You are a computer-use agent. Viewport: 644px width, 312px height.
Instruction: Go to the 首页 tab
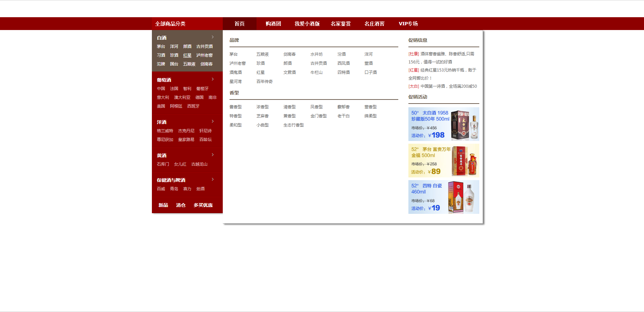click(240, 24)
